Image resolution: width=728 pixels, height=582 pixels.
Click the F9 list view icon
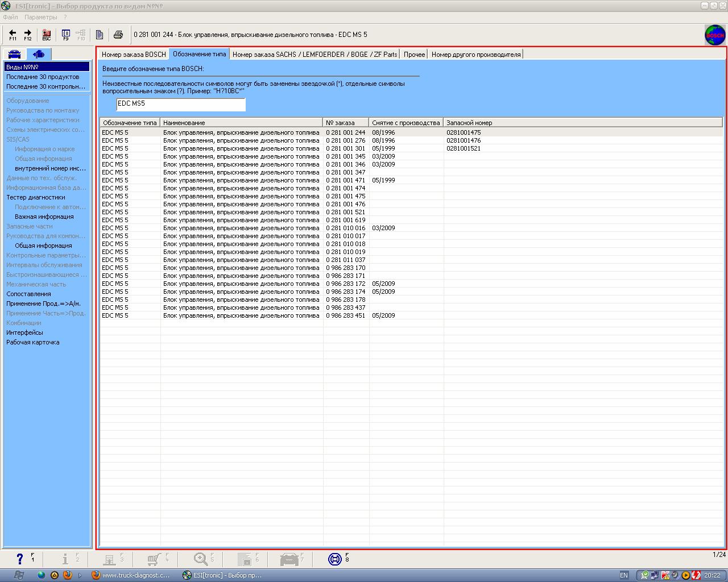(66, 35)
